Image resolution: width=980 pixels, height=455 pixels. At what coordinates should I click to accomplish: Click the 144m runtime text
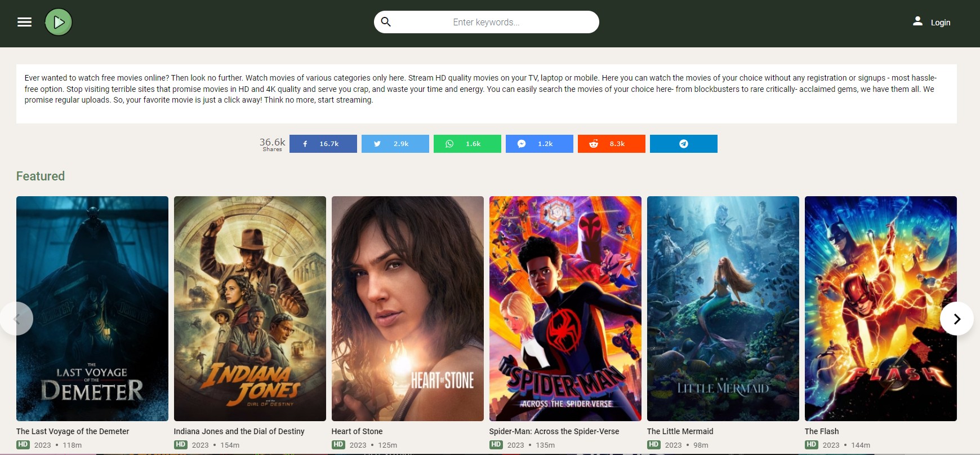[x=861, y=445]
